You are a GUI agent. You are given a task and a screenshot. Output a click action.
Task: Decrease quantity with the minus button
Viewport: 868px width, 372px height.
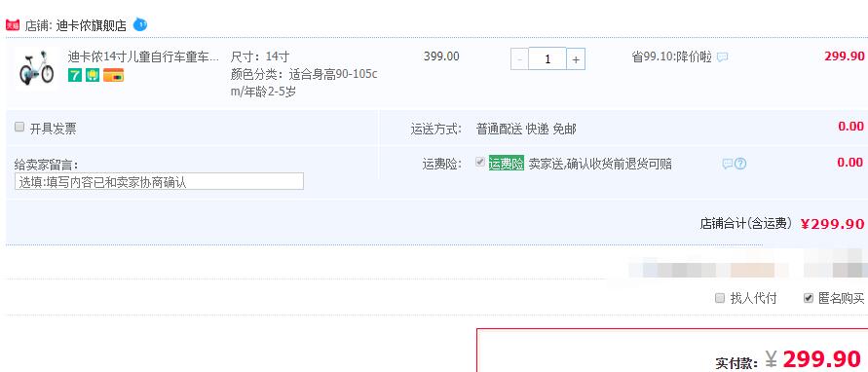click(519, 59)
